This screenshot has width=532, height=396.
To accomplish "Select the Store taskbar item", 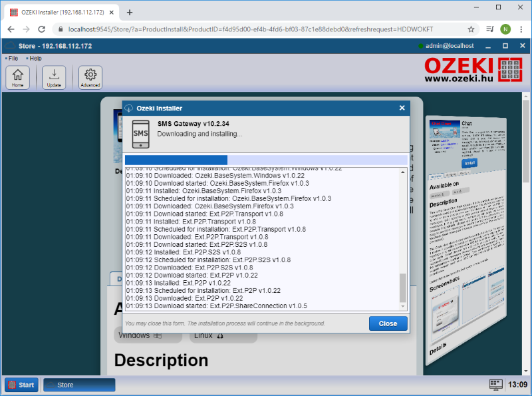I will click(79, 385).
